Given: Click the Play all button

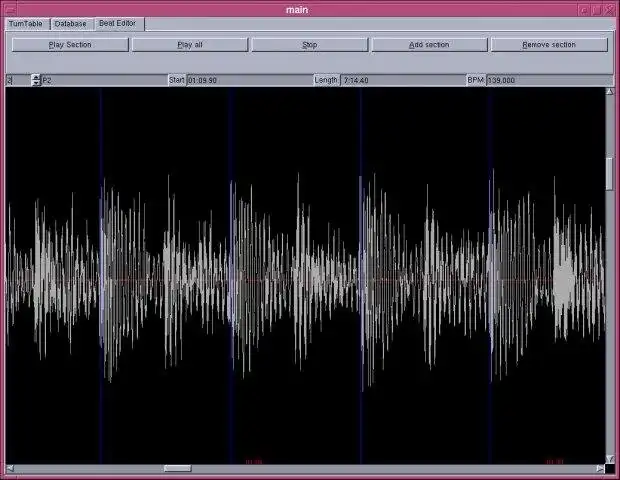Looking at the screenshot, I should click(x=190, y=45).
